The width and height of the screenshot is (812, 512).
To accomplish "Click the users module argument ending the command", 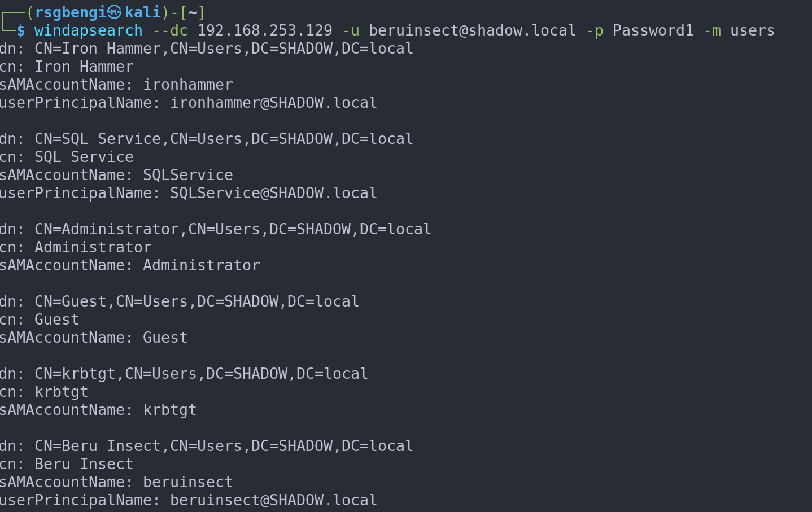I will click(752, 30).
